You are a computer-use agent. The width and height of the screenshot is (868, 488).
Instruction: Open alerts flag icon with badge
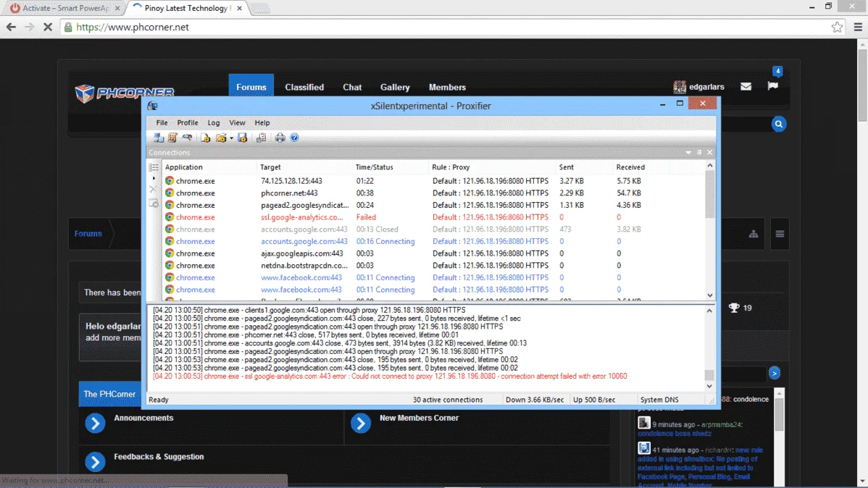click(x=773, y=85)
